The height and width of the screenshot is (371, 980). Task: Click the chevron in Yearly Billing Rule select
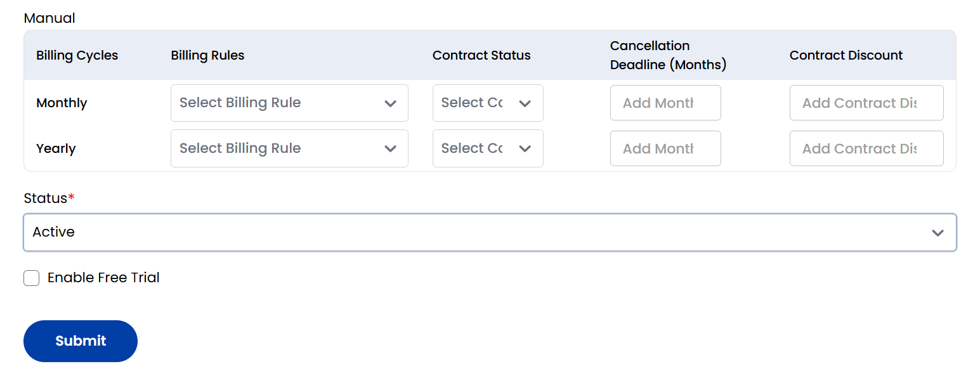coord(390,148)
